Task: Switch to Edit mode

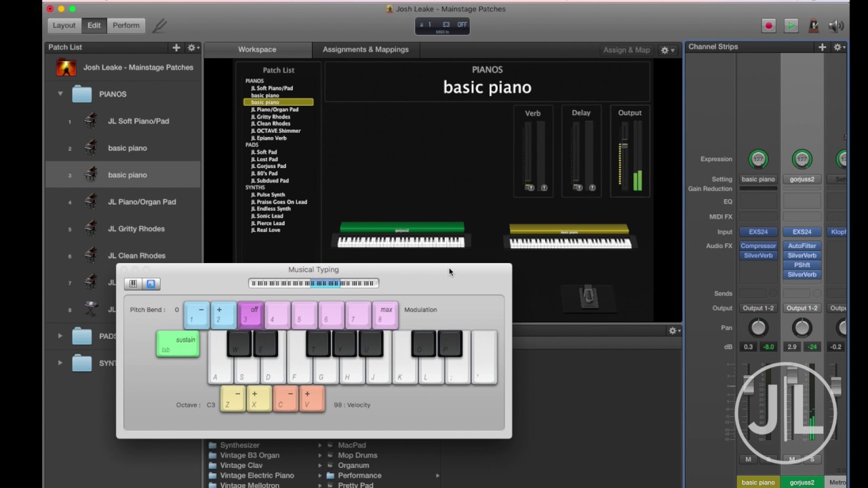Action: [x=94, y=26]
